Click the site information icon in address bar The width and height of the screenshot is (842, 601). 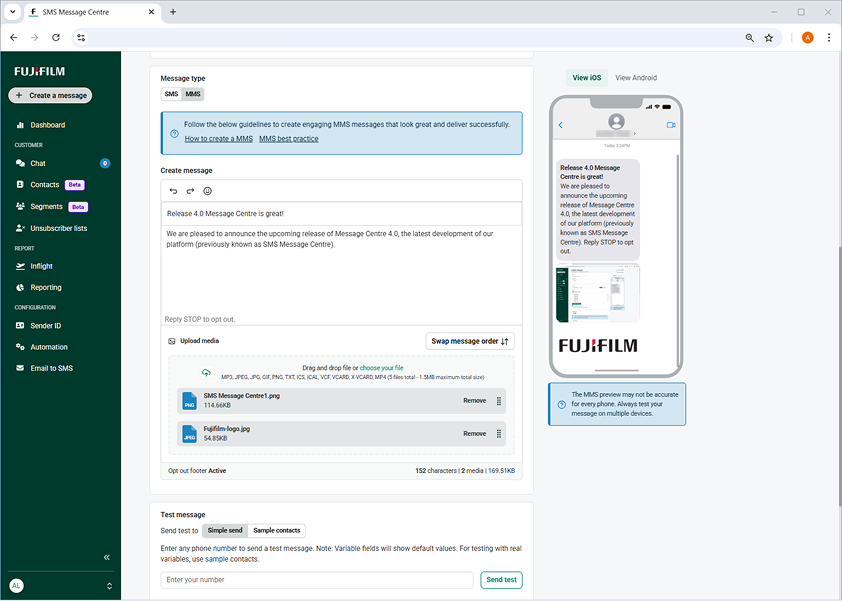click(x=81, y=38)
